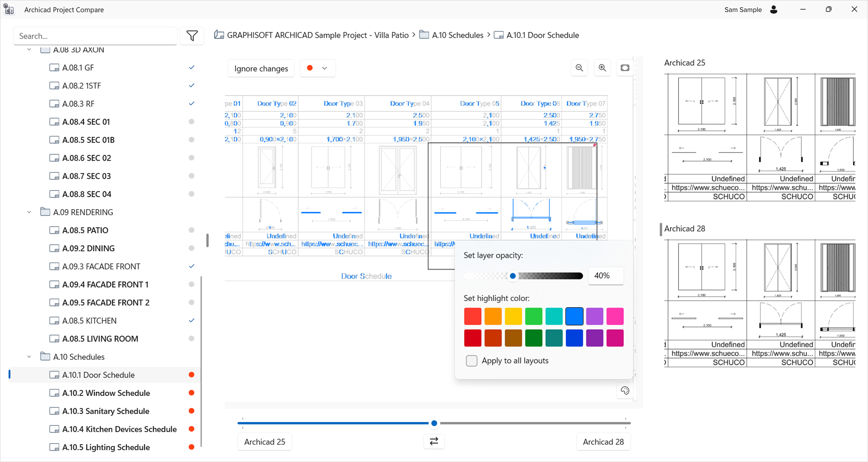This screenshot has height=462, width=868.
Task: Swap the compared versions with arrows icon
Action: (x=434, y=441)
